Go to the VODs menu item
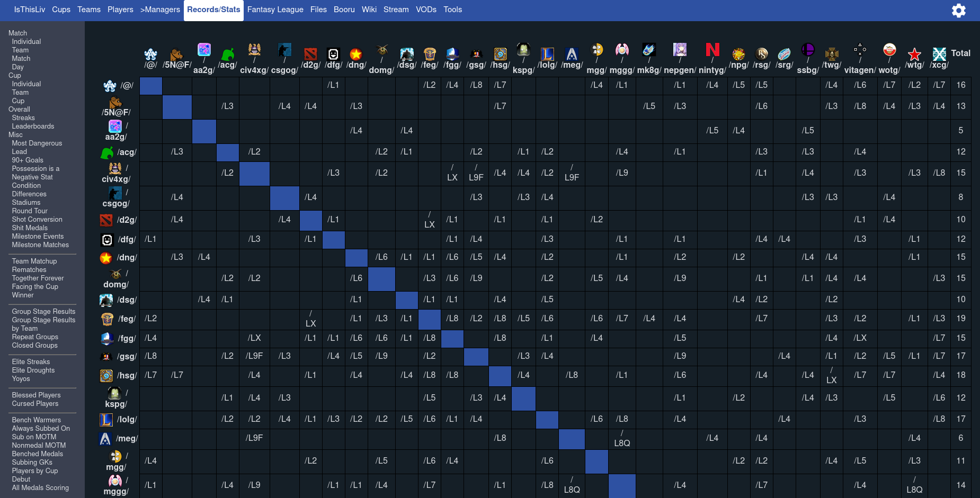The height and width of the screenshot is (498, 980). (426, 10)
